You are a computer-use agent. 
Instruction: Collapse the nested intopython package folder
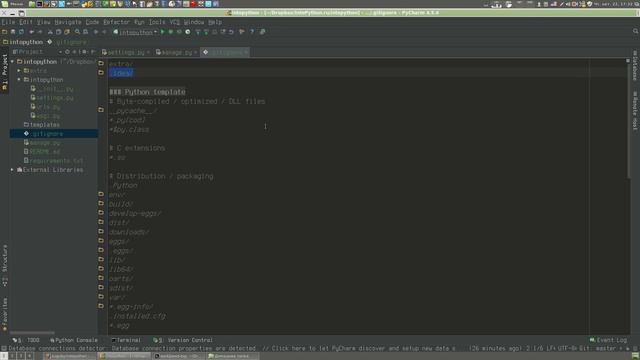pyautogui.click(x=19, y=80)
